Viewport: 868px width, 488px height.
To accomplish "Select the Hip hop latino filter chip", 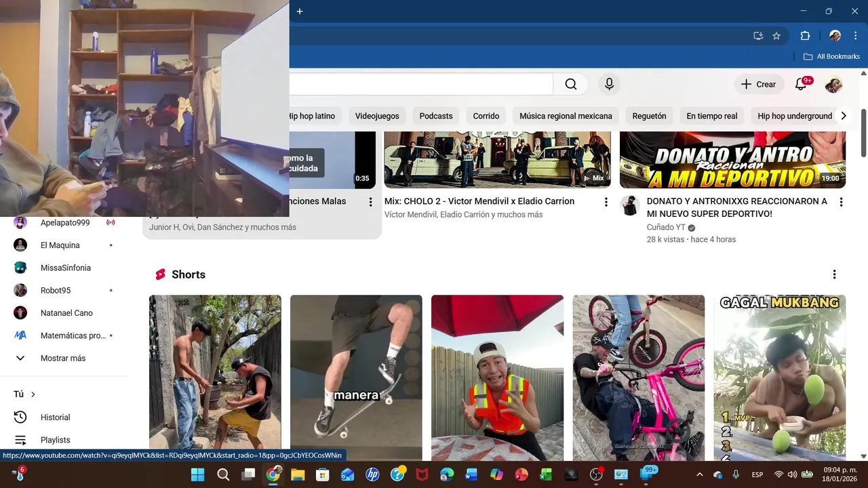I will pyautogui.click(x=313, y=116).
